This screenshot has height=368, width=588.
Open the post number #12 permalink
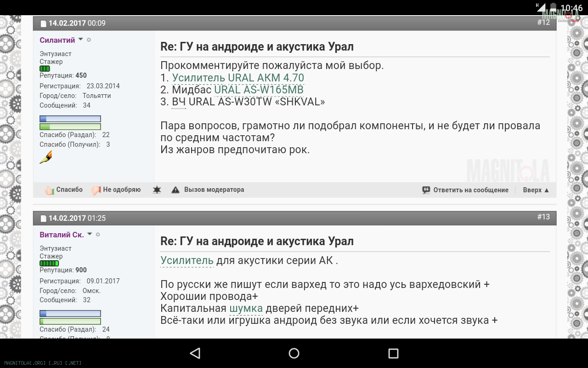[x=543, y=22]
